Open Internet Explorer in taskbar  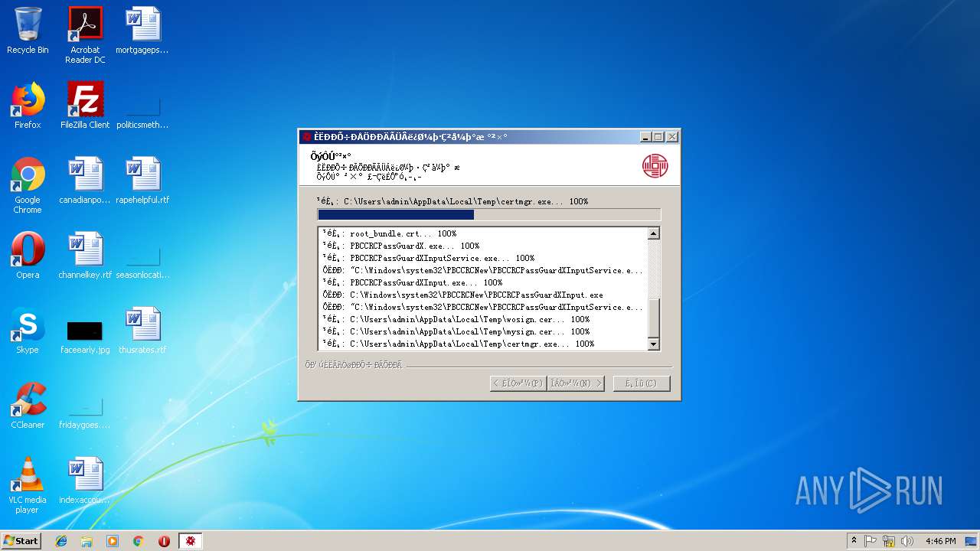click(61, 541)
